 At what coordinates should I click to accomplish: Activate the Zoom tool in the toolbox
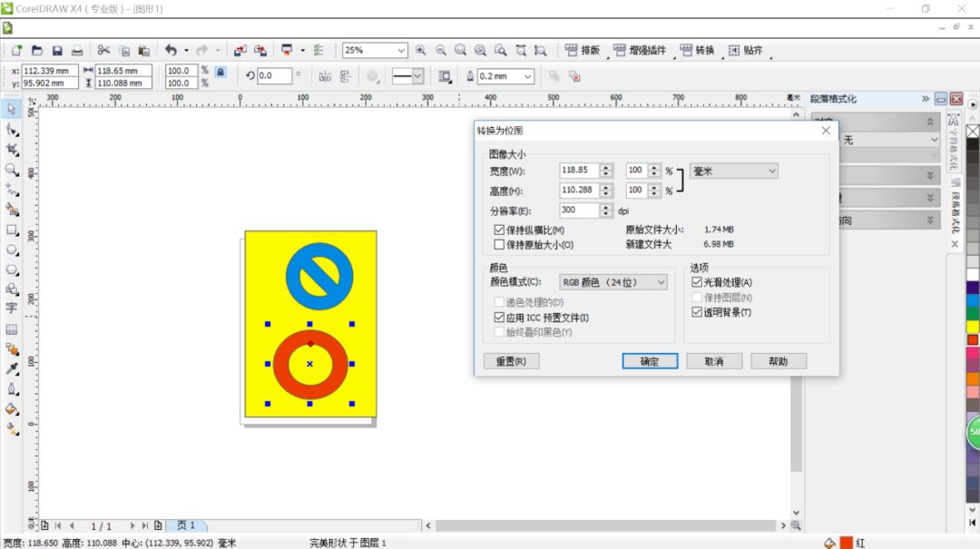11,171
